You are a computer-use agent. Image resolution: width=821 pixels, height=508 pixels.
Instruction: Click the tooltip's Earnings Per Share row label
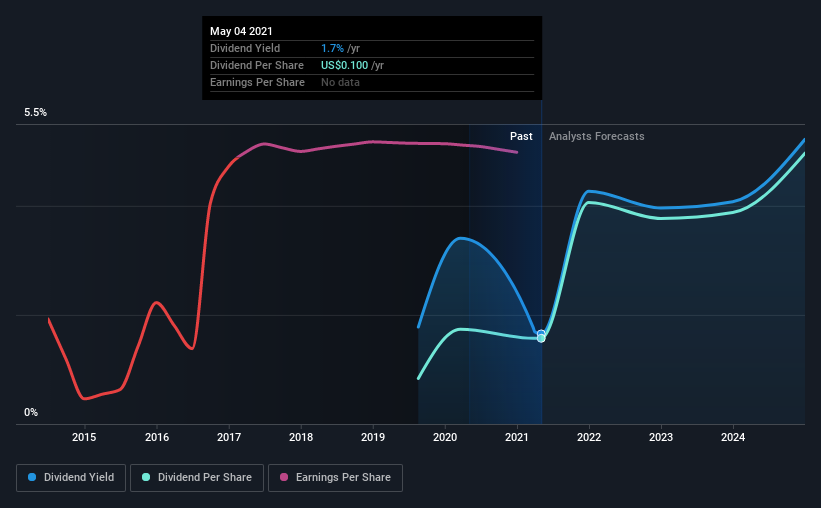point(257,82)
